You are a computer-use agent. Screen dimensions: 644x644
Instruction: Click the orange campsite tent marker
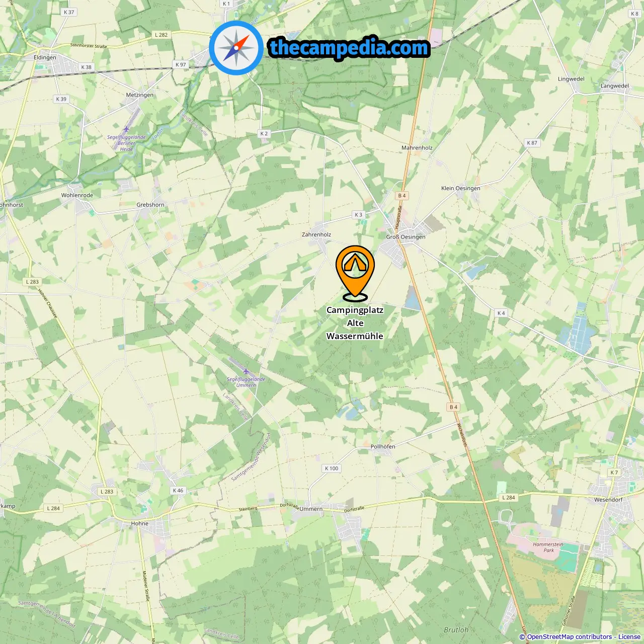click(355, 273)
